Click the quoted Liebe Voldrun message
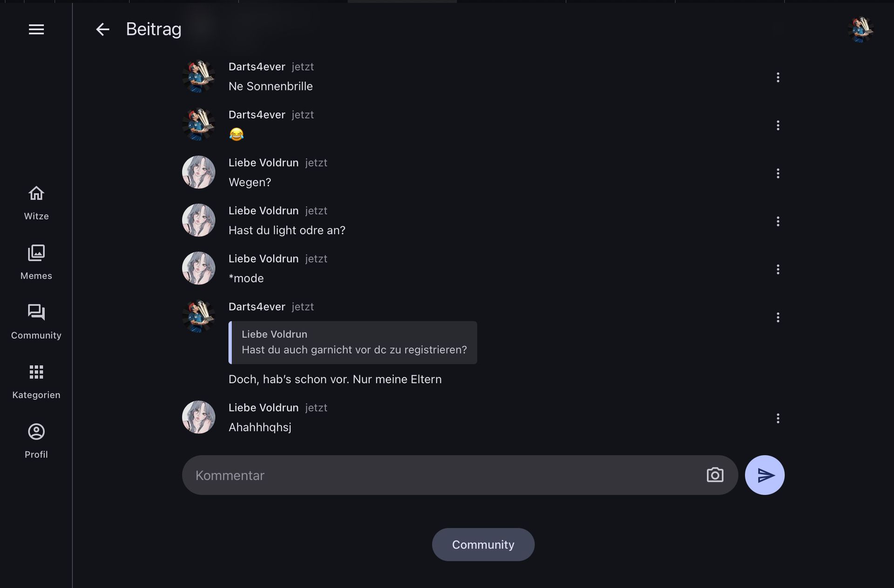 [x=353, y=343]
